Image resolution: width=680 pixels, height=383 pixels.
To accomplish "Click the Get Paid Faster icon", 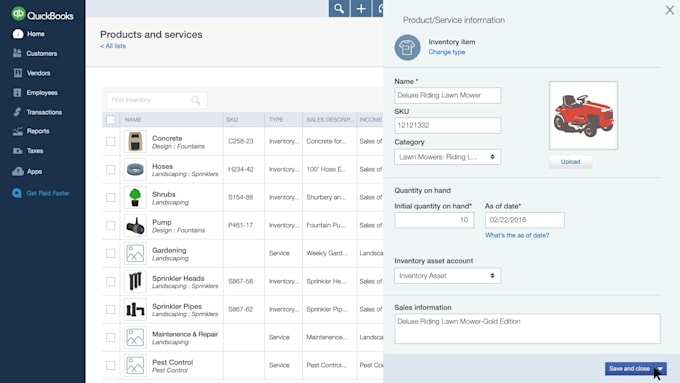I will point(17,193).
